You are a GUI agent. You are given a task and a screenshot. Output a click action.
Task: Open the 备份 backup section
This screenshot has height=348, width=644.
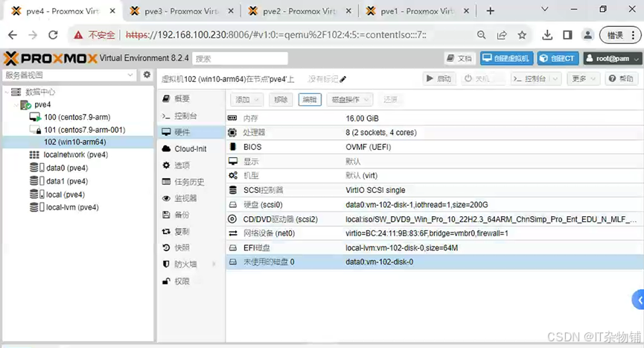pyautogui.click(x=191, y=215)
